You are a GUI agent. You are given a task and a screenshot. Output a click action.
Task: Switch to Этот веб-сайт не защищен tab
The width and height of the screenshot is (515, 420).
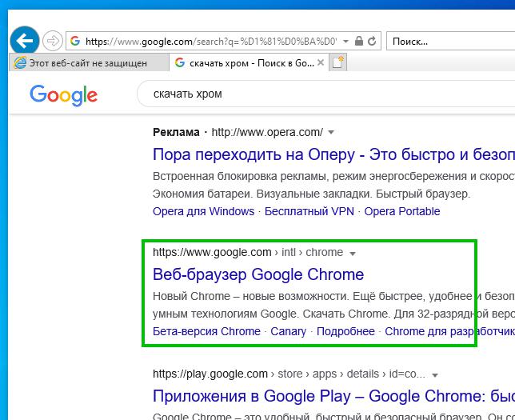click(89, 62)
